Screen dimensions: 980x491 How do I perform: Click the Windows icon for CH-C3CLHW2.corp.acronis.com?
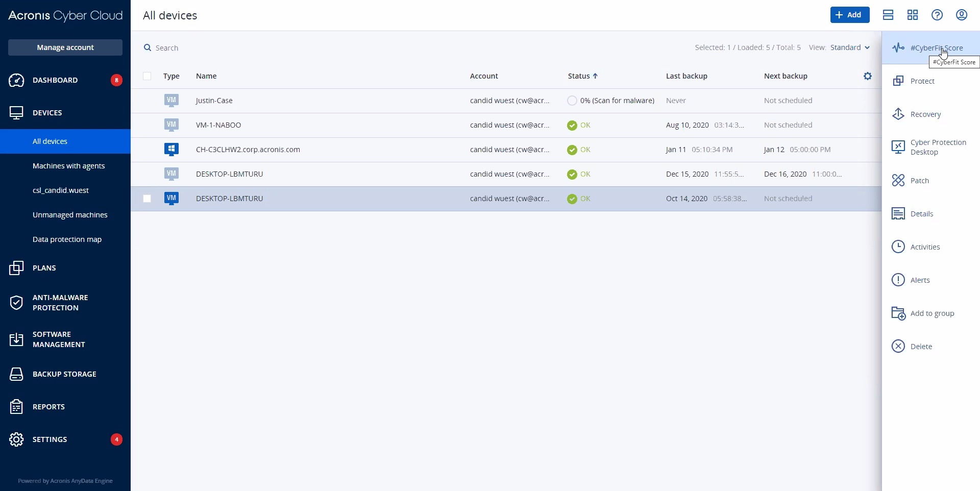click(x=171, y=150)
